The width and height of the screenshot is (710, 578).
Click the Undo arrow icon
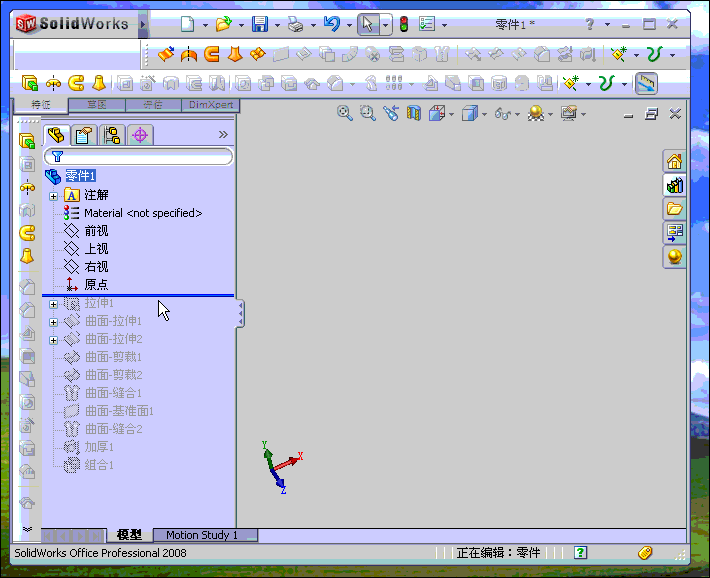tap(332, 24)
